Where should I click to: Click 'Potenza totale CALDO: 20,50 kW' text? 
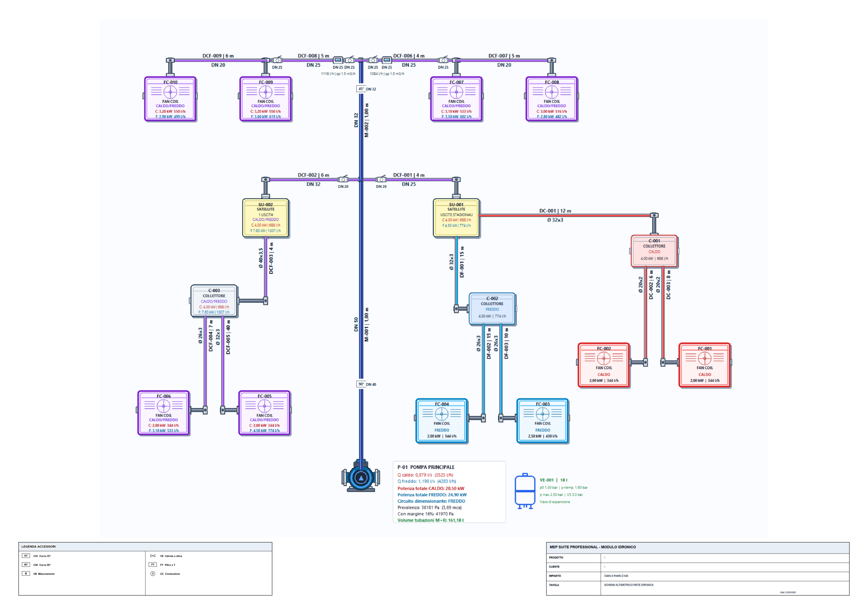[431, 488]
